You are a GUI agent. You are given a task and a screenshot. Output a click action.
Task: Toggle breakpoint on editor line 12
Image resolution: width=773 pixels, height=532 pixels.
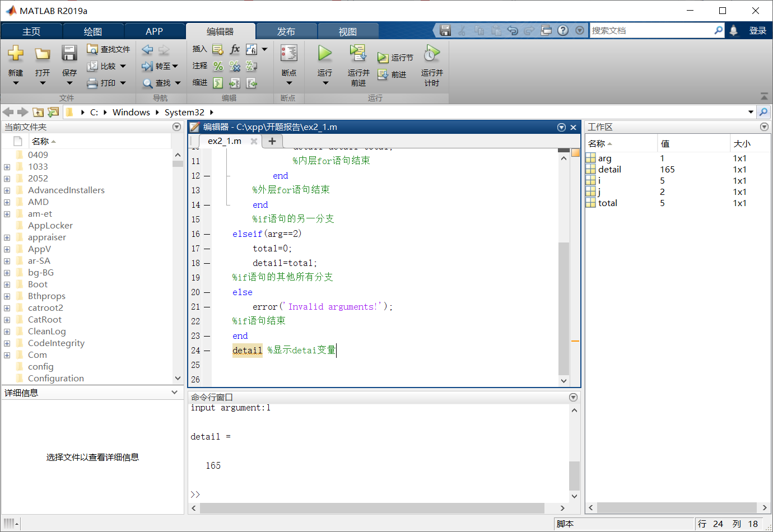coord(207,176)
